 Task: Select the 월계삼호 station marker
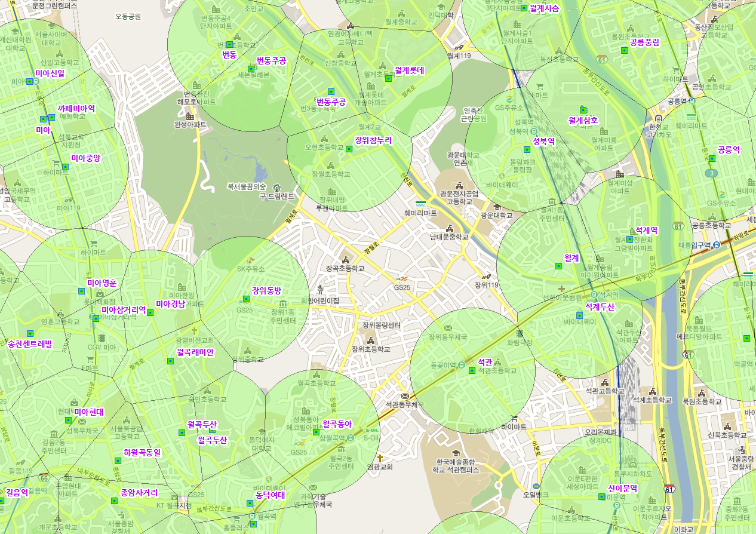click(x=583, y=110)
